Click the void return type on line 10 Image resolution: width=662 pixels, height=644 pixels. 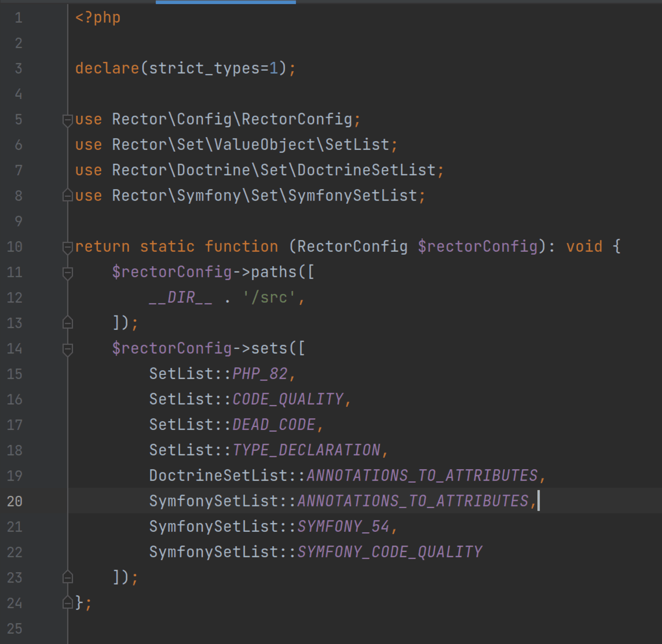click(x=584, y=247)
